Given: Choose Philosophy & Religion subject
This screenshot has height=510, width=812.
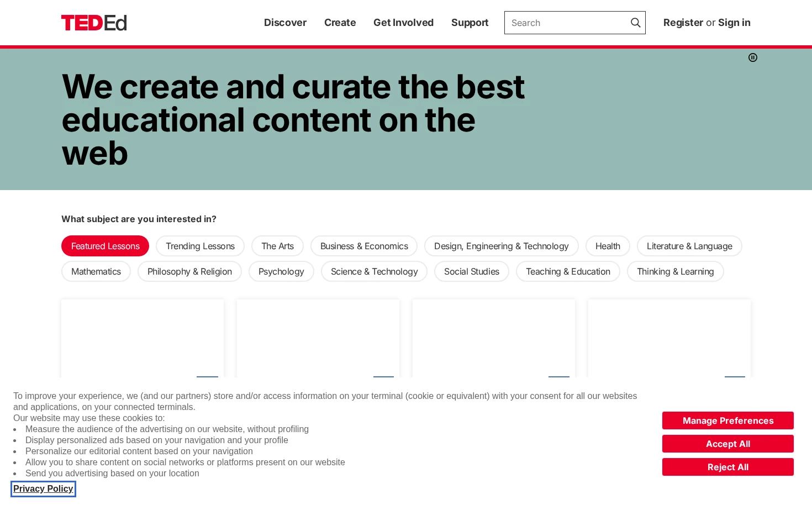Looking at the screenshot, I should click(189, 271).
